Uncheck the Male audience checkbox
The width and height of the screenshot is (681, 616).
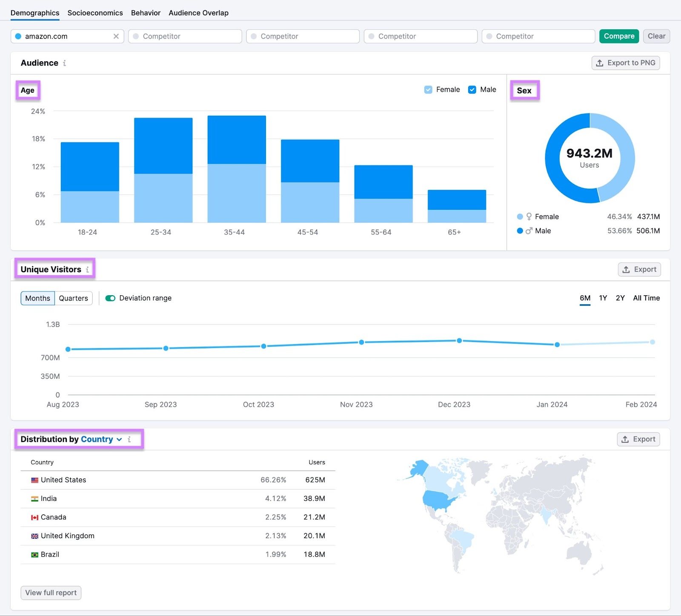pyautogui.click(x=472, y=89)
